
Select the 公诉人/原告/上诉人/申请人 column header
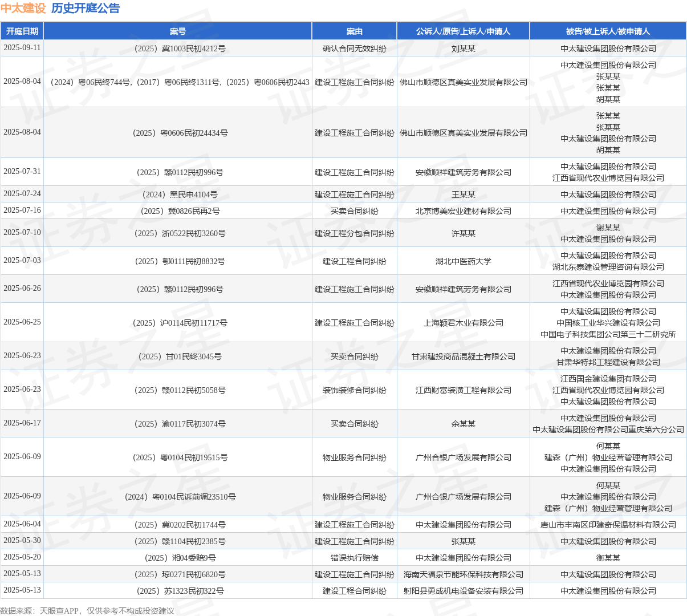tap(464, 31)
